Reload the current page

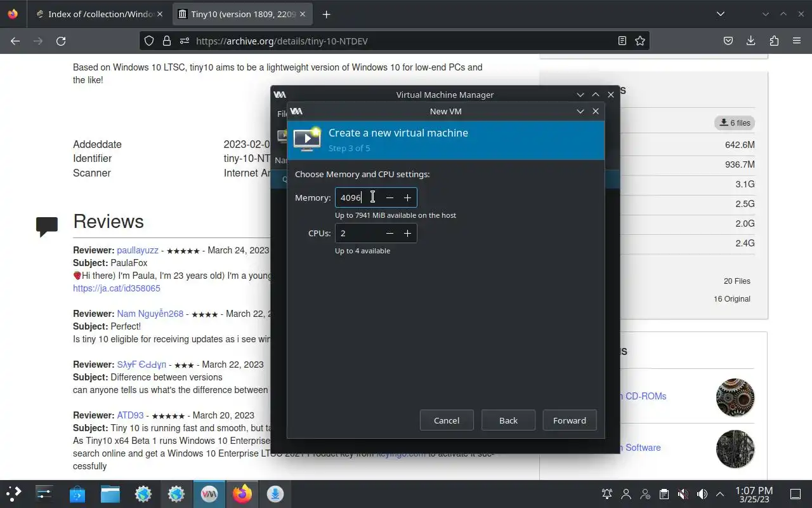pos(61,41)
